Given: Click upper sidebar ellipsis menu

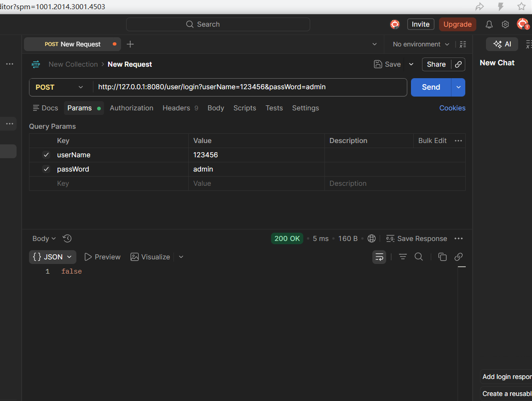Looking at the screenshot, I should 10,64.
